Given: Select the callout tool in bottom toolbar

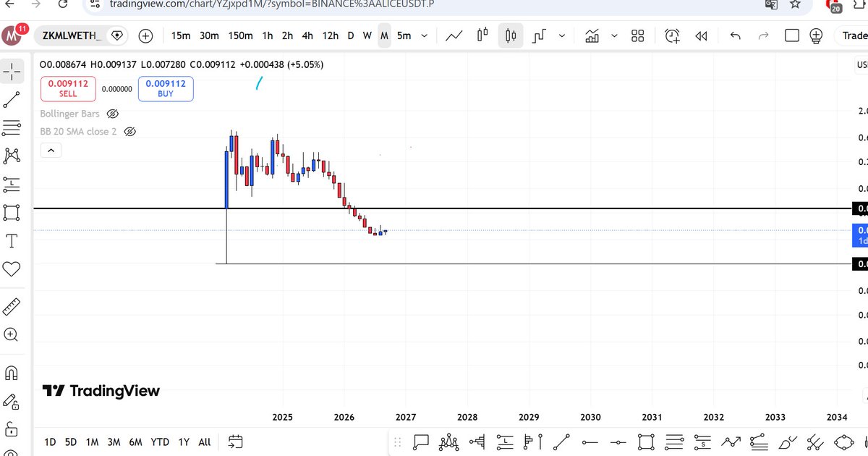Looking at the screenshot, I should (x=422, y=442).
